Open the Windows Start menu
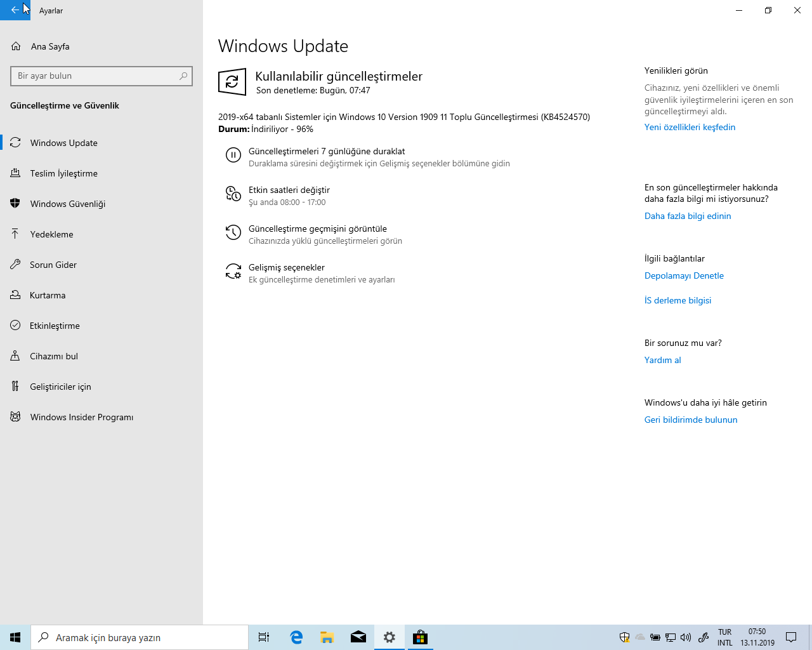This screenshot has height=650, width=812. (x=15, y=637)
